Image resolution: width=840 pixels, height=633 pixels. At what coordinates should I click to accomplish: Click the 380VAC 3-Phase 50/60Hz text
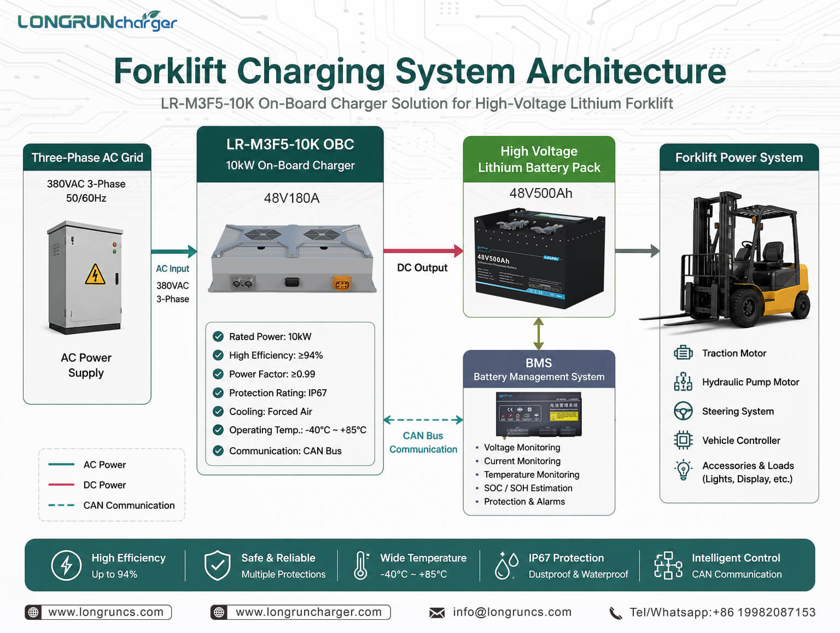coord(86,191)
